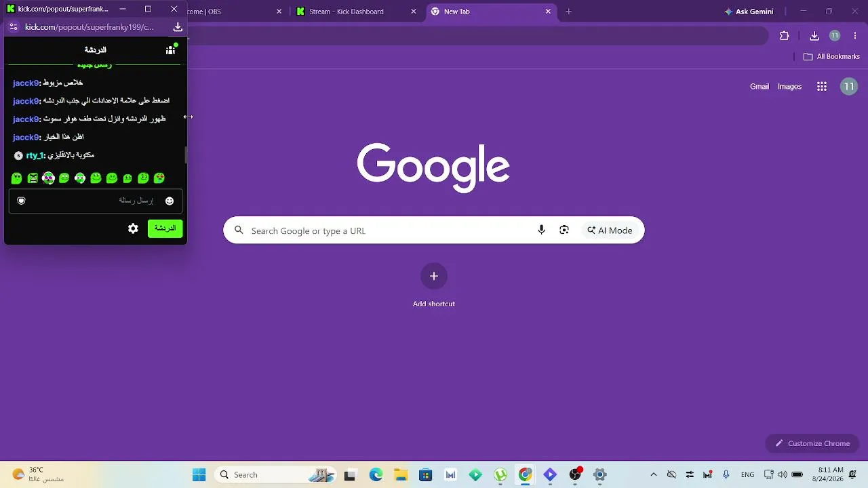868x488 pixels.
Task: Open the chat users list icon
Action: pos(170,50)
